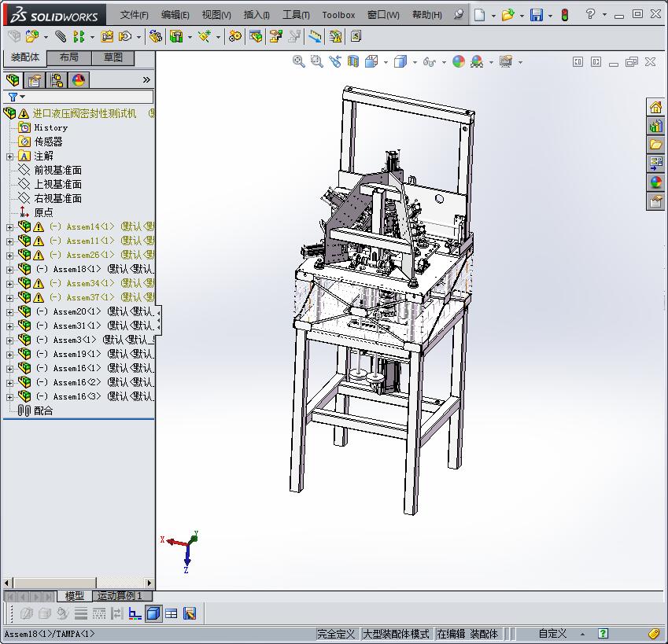The width and height of the screenshot is (668, 644).
Task: Click the Interference Detection icon
Action: [x=315, y=37]
